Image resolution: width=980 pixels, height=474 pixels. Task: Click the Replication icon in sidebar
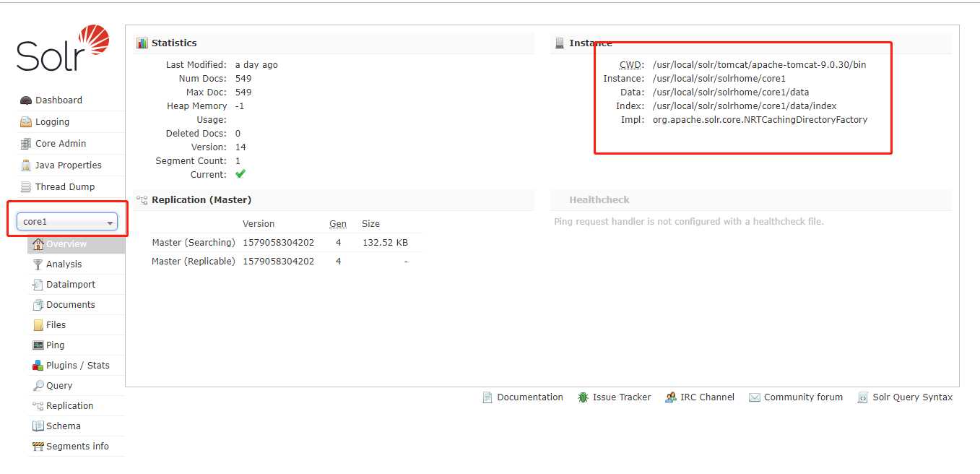point(38,406)
